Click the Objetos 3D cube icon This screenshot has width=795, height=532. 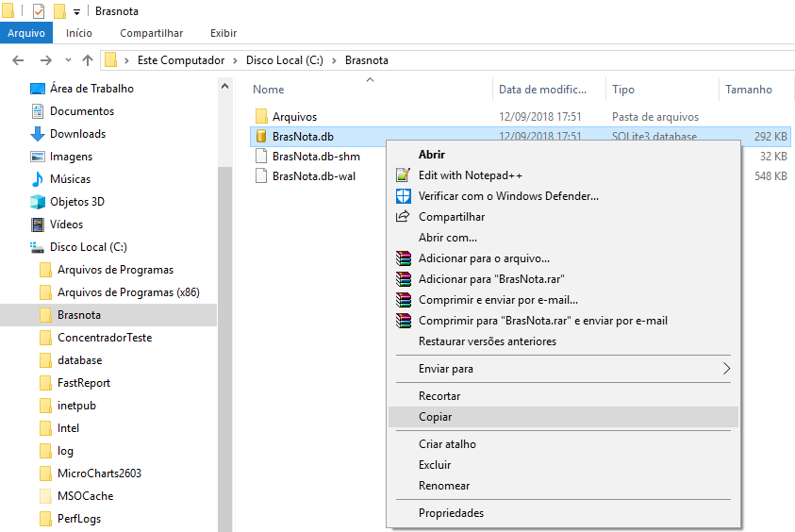click(x=38, y=201)
